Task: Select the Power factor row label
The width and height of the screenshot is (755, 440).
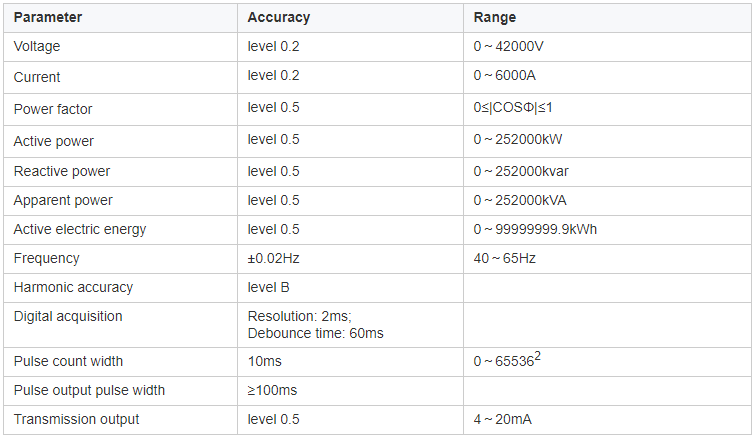Action: pos(53,109)
